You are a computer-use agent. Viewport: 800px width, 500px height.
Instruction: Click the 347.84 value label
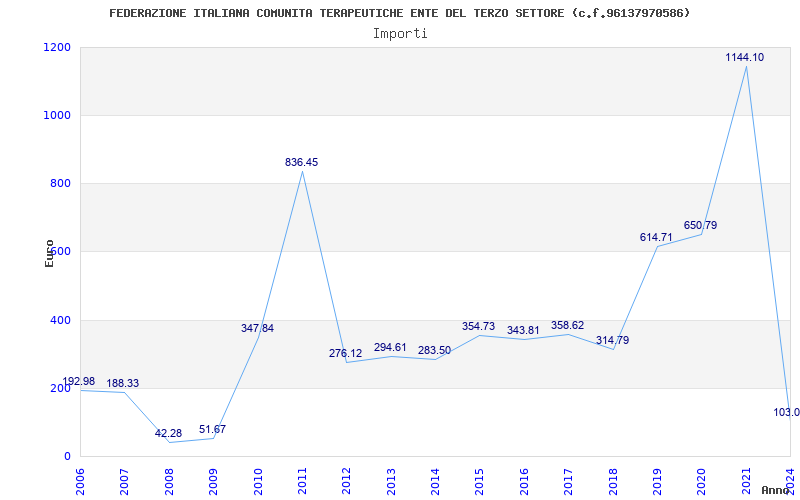257,329
